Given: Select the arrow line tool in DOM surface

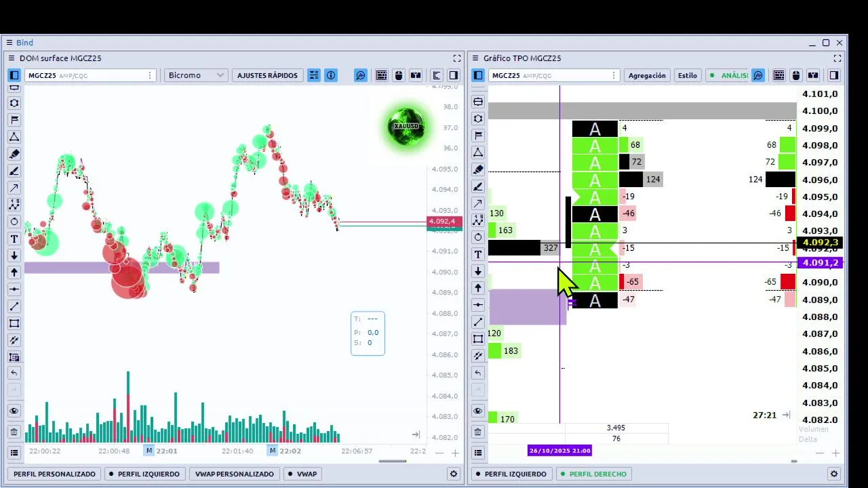Looking at the screenshot, I should 14,188.
